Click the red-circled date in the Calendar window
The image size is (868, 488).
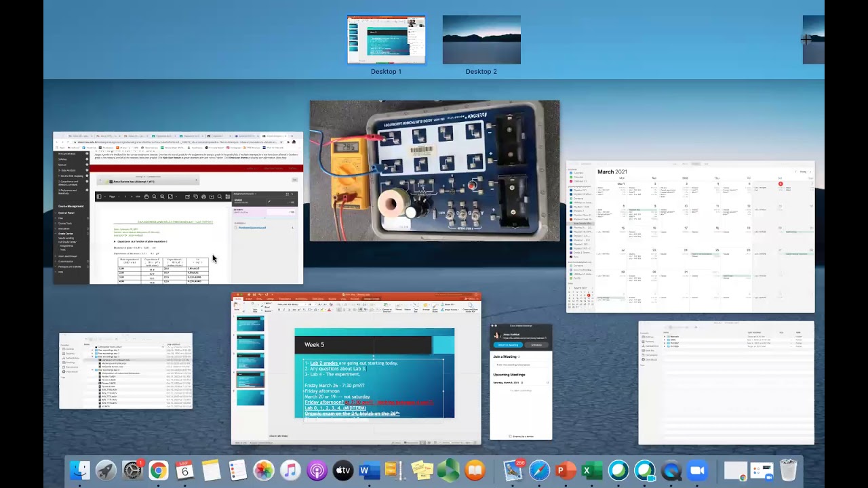coord(781,184)
